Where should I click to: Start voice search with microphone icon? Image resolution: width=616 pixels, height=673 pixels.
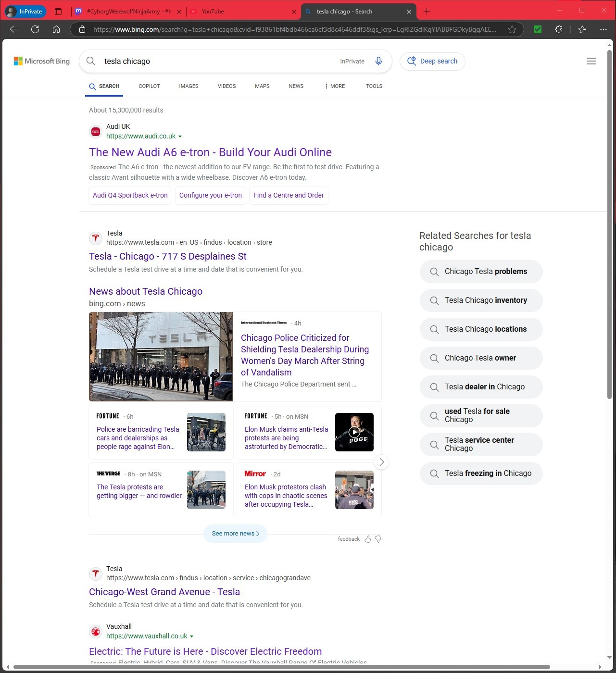378,61
